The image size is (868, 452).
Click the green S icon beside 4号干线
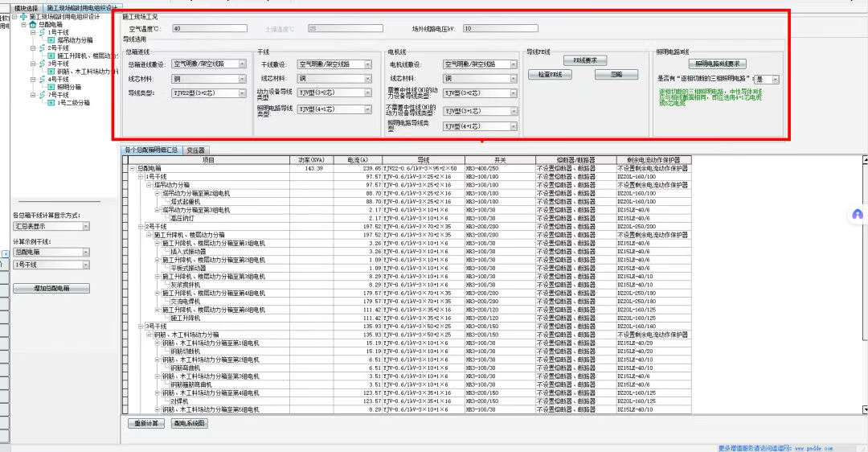coord(43,80)
